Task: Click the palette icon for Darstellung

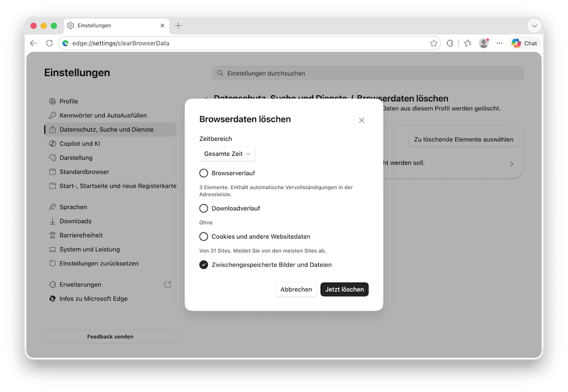Action: pyautogui.click(x=52, y=158)
